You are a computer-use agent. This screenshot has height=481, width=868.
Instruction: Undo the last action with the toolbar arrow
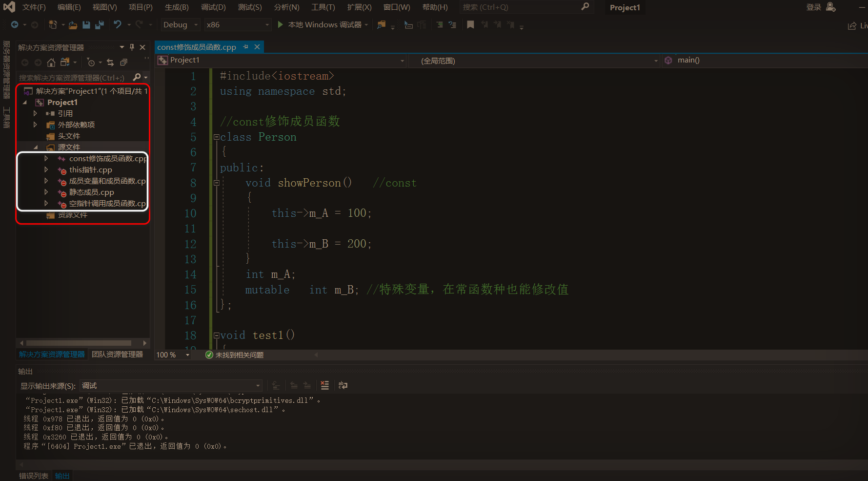[x=117, y=24]
